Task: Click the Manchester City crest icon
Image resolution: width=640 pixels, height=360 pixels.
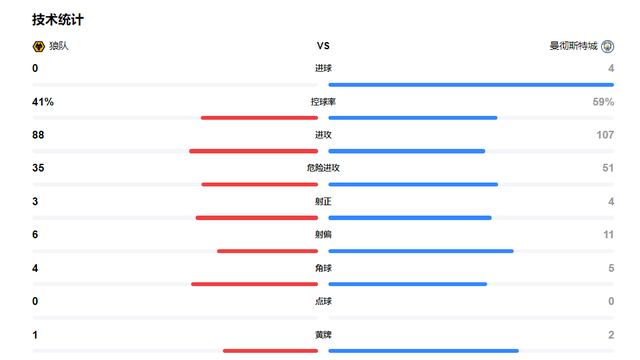Action: pos(607,46)
